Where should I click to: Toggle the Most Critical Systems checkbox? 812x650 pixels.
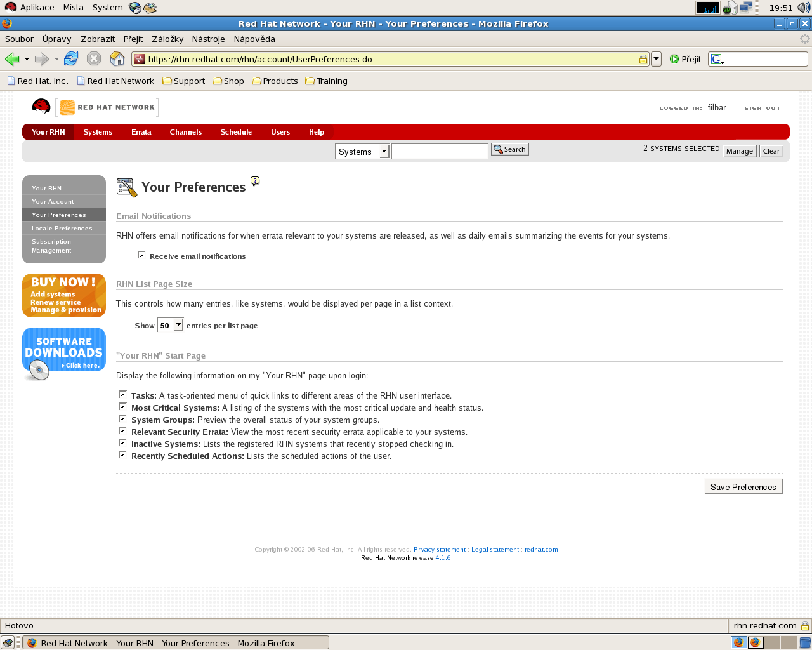click(122, 407)
